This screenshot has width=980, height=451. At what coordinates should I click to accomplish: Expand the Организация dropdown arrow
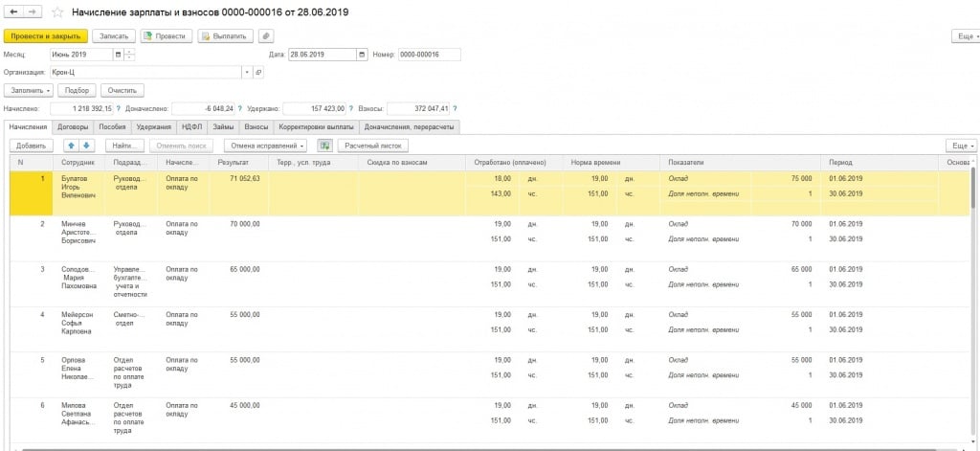pos(246,72)
